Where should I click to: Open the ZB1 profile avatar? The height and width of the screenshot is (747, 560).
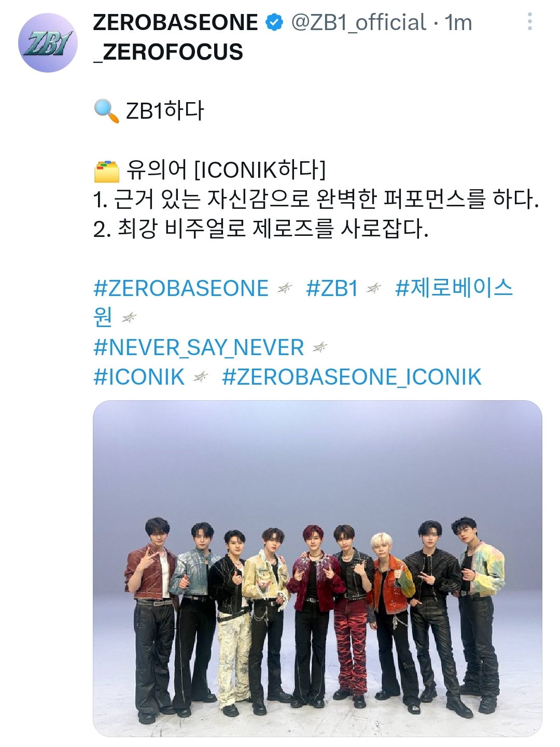point(48,43)
